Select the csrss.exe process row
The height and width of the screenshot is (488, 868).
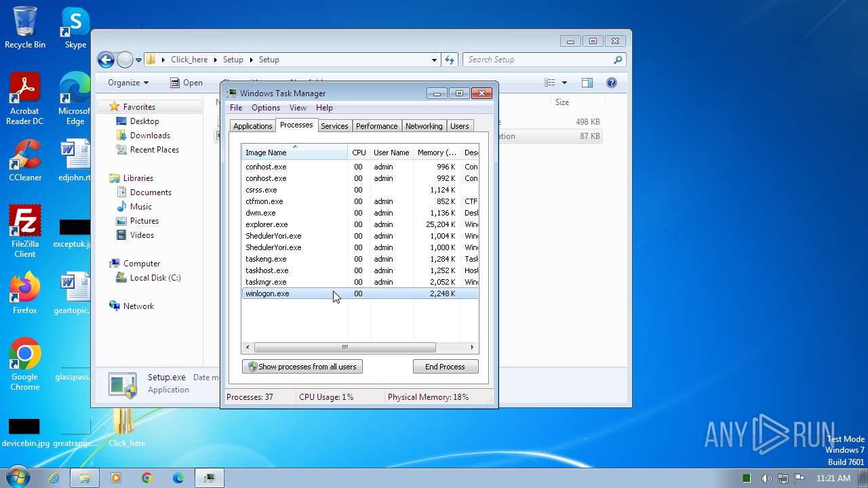[360, 190]
